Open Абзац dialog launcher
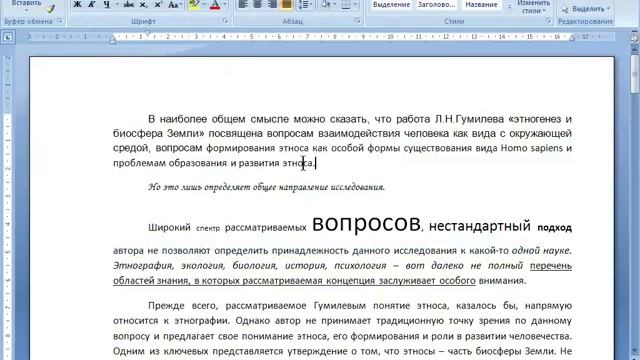 coord(357,21)
